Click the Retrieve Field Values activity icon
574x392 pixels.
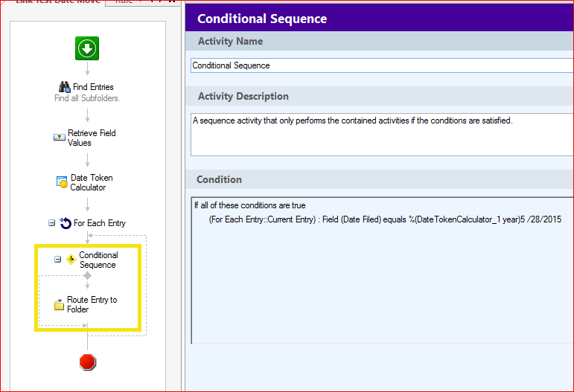click(59, 138)
